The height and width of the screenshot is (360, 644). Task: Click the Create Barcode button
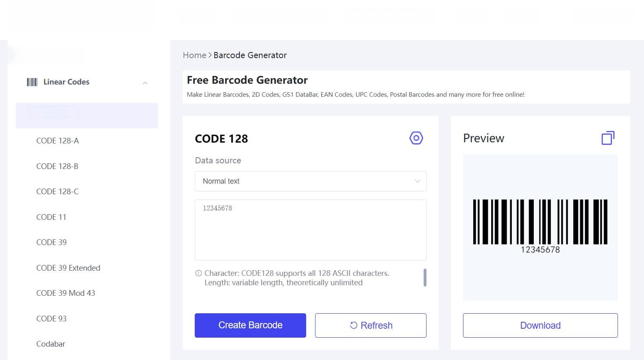tap(250, 325)
